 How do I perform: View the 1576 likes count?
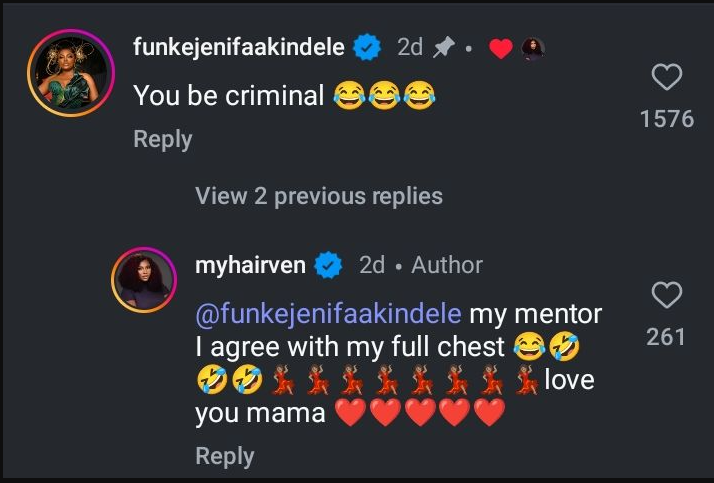[x=666, y=119]
